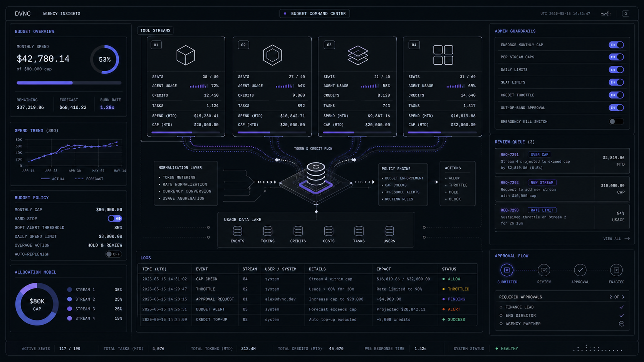
Task: Click the hexagon icon in stream 02
Action: (272, 55)
